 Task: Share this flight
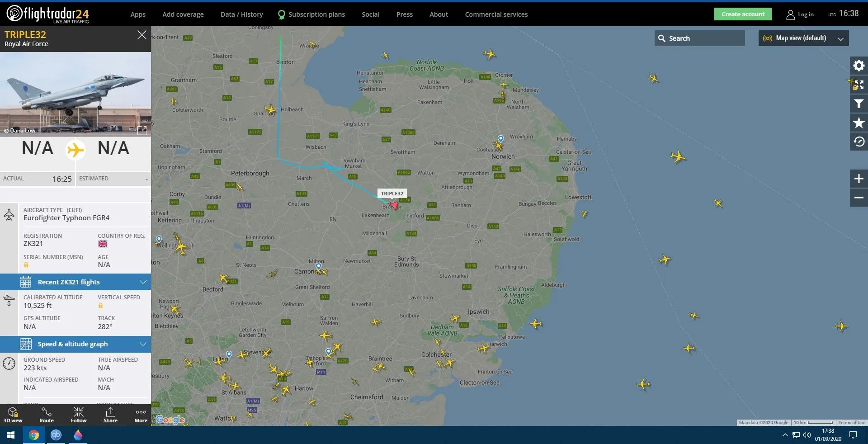[110, 415]
